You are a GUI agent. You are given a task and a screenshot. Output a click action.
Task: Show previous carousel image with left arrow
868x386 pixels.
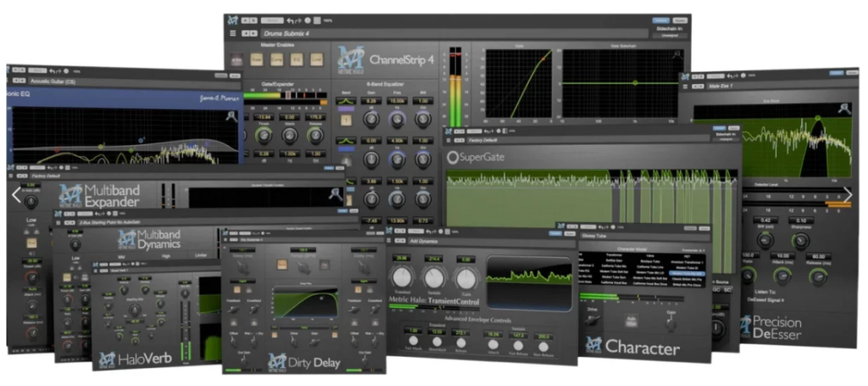point(17,194)
